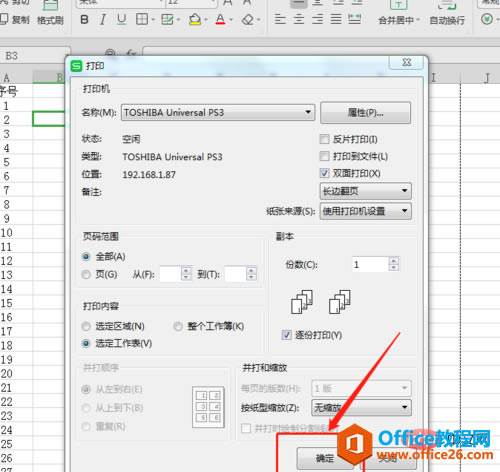Click the fill color bucket icon
Image resolution: width=500 pixels, height=472 pixels.
click(195, 19)
